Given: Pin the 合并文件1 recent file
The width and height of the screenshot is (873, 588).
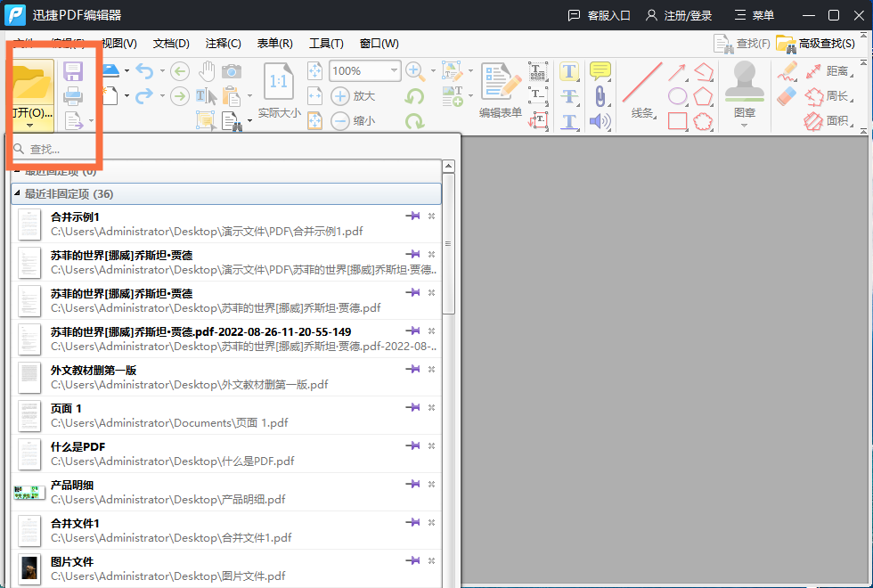Looking at the screenshot, I should 412,522.
